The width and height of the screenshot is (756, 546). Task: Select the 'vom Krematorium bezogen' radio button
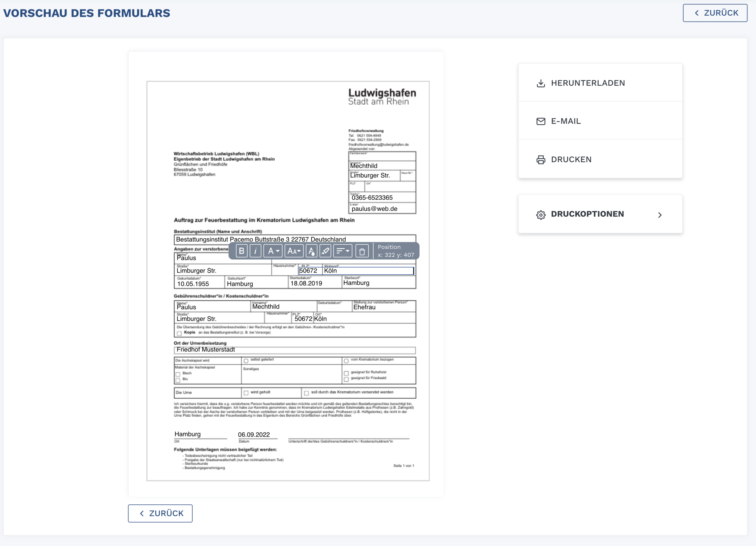pos(346,361)
